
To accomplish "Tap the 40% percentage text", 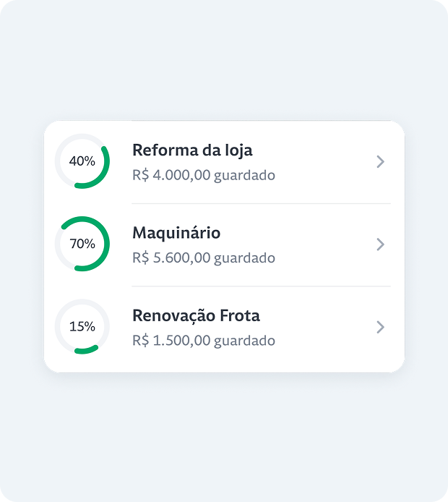I will (82, 161).
